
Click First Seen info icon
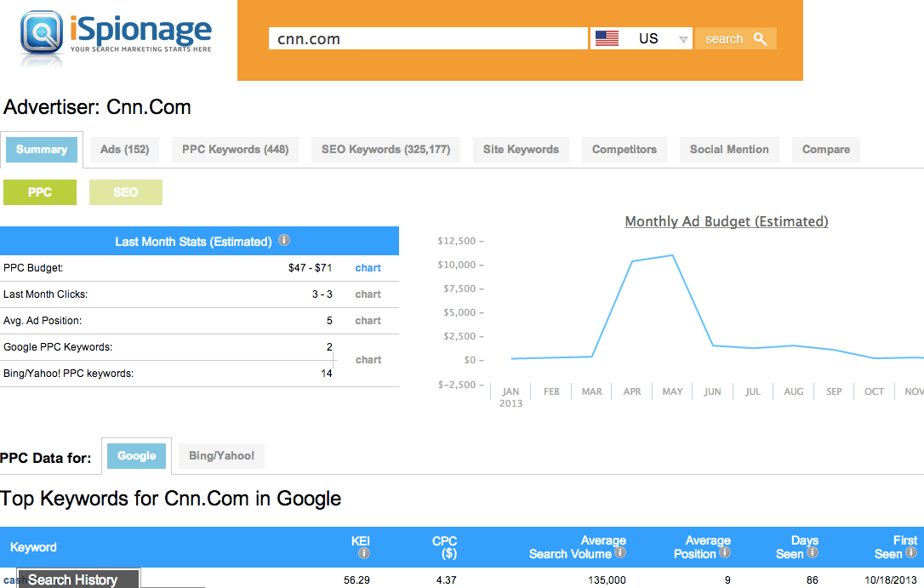point(910,553)
